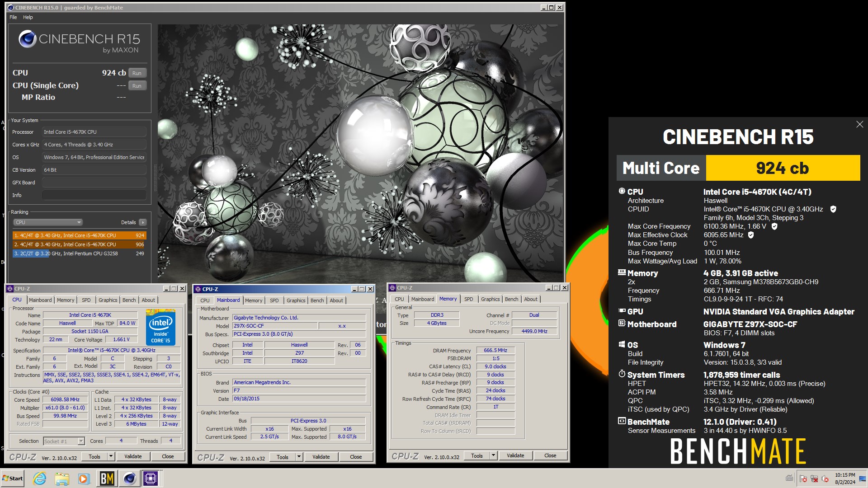This screenshot has width=868, height=488.
Task: Click the Info input field in Cinebench
Action: coord(94,195)
